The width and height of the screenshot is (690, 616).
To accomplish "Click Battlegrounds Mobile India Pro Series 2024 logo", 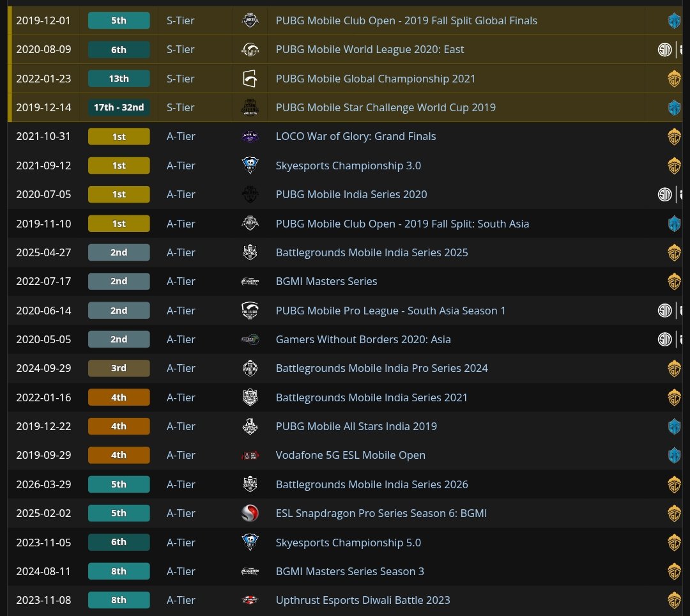I will coord(250,368).
